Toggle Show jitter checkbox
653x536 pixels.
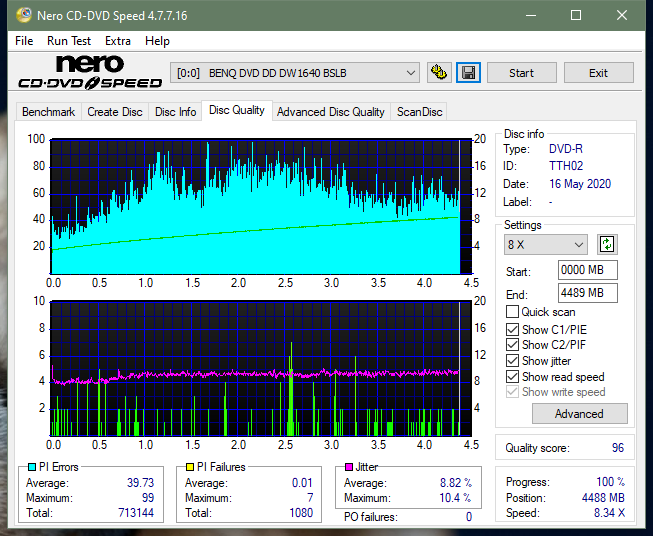tap(512, 361)
